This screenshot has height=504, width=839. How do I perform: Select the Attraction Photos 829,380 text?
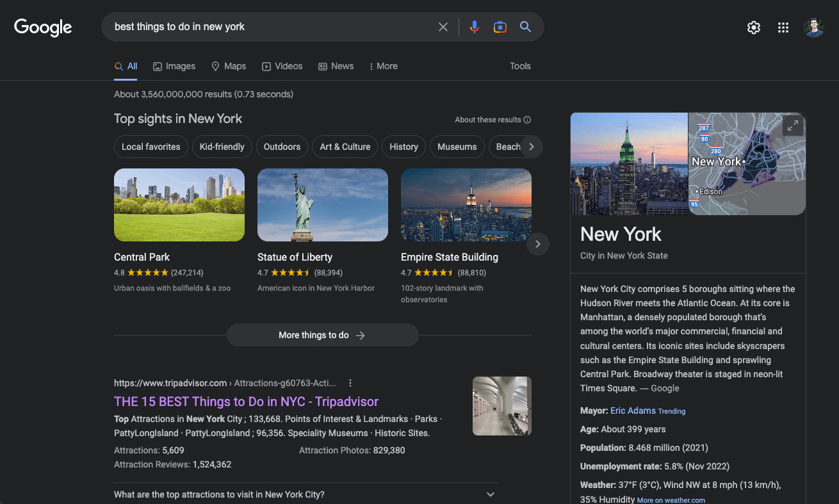(x=352, y=450)
